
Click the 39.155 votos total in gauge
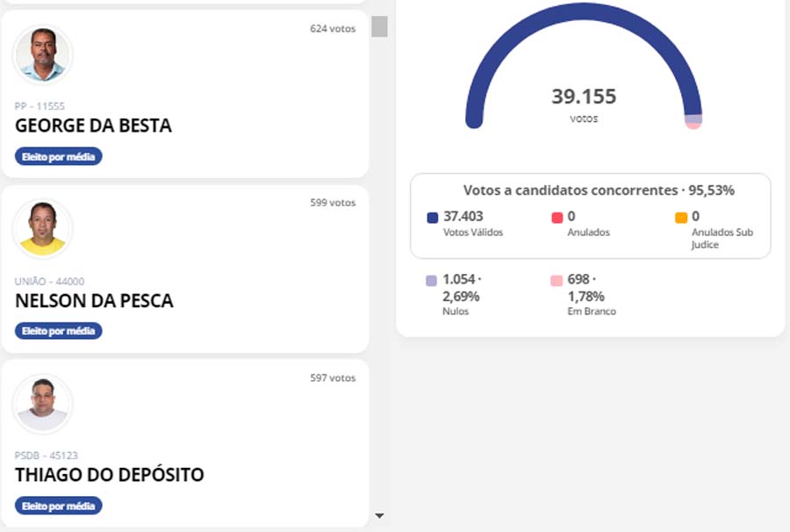click(584, 97)
